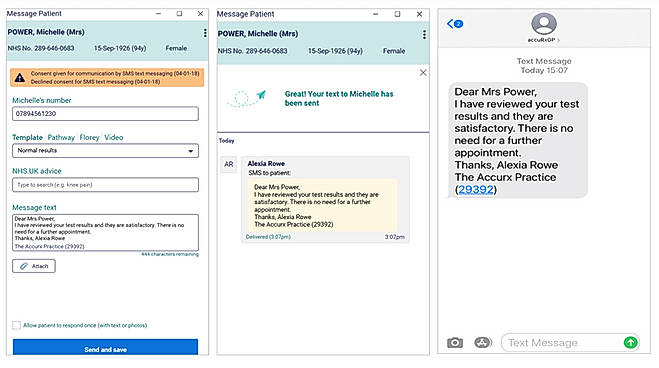The image size is (659, 368).
Task: Open the three-dot menu in sent-message window
Action: pos(424,34)
